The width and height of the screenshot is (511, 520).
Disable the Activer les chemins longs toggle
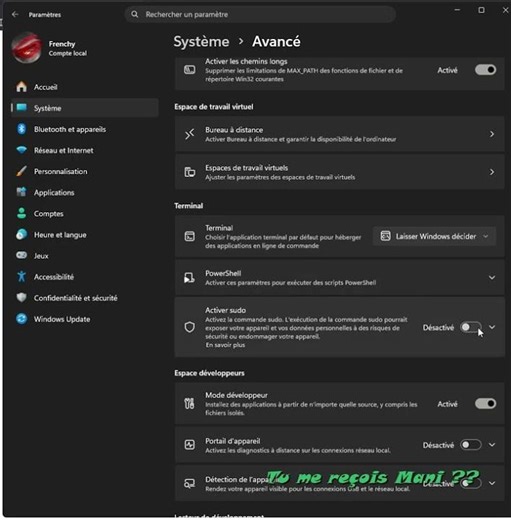tap(486, 70)
